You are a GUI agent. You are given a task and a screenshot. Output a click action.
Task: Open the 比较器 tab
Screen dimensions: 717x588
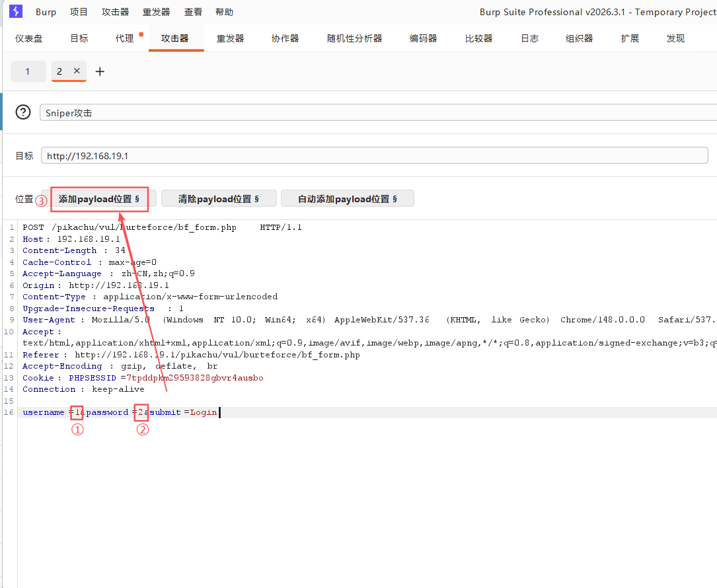[x=478, y=38]
